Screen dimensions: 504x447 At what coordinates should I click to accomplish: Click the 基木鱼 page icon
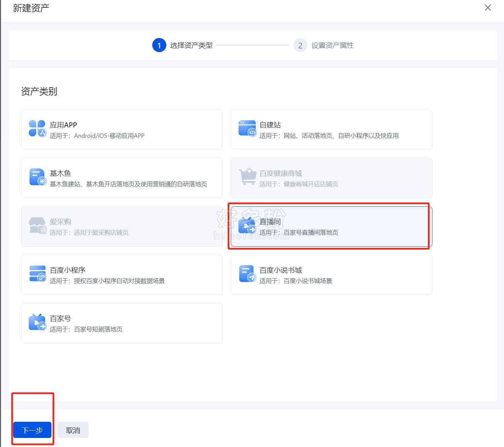point(37,177)
